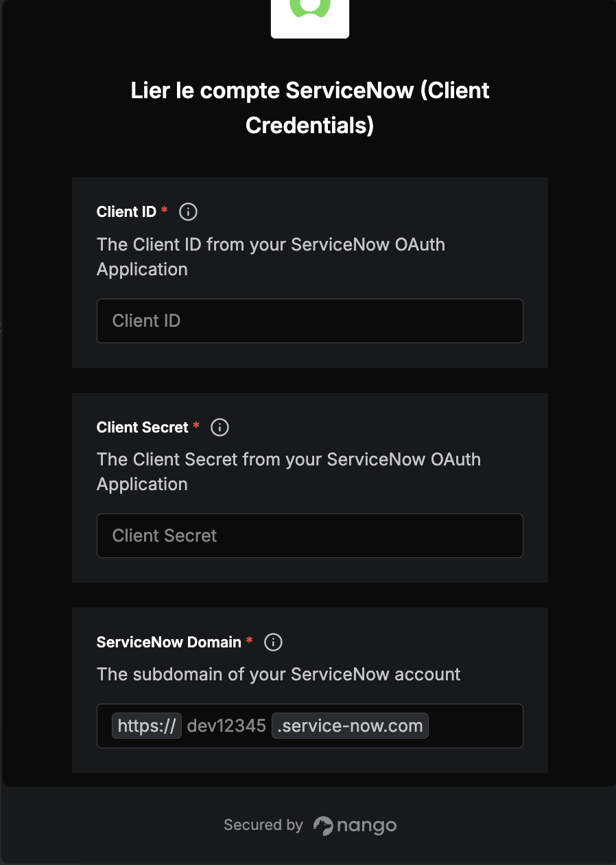Click the .service-now.com suffix badge
The width and height of the screenshot is (616, 865).
pyautogui.click(x=349, y=726)
